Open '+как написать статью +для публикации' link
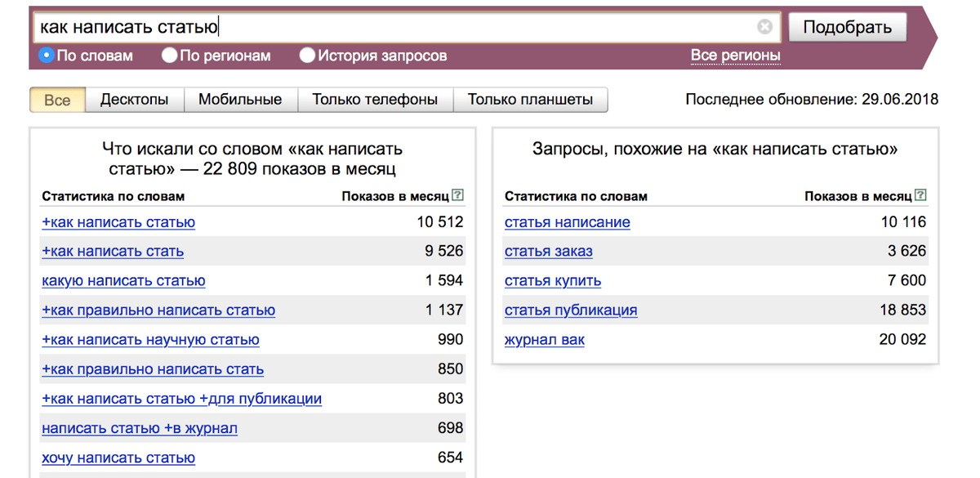Viewport: 980px width, 478px height. tap(181, 399)
